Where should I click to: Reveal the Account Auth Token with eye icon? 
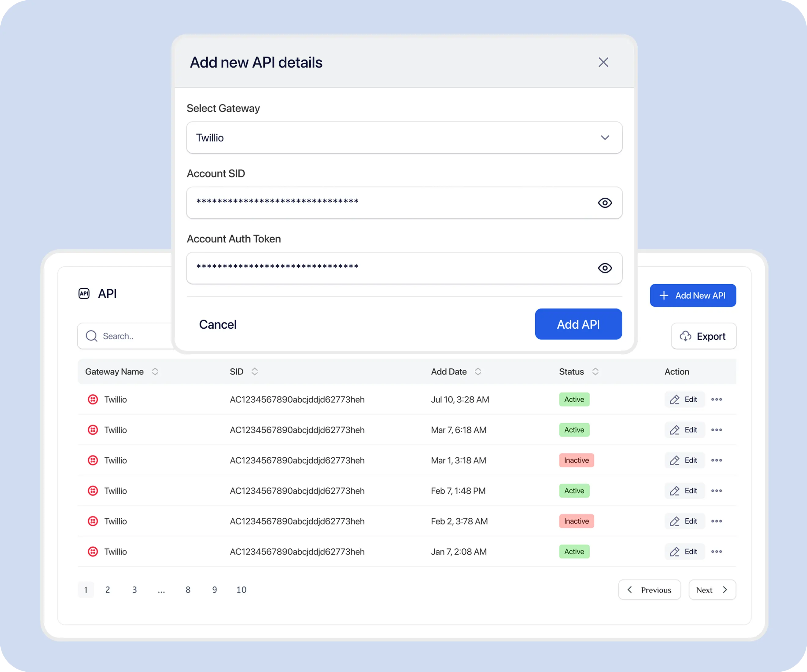point(605,268)
